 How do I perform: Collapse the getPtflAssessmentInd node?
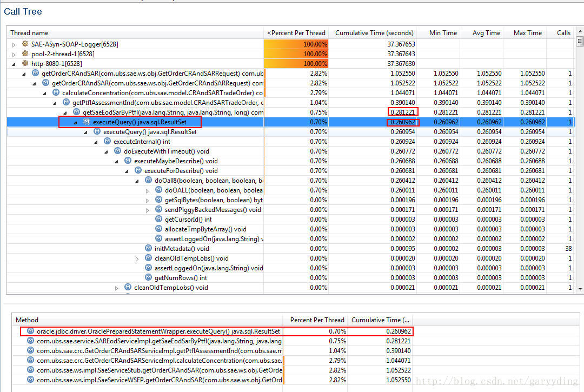55,103
